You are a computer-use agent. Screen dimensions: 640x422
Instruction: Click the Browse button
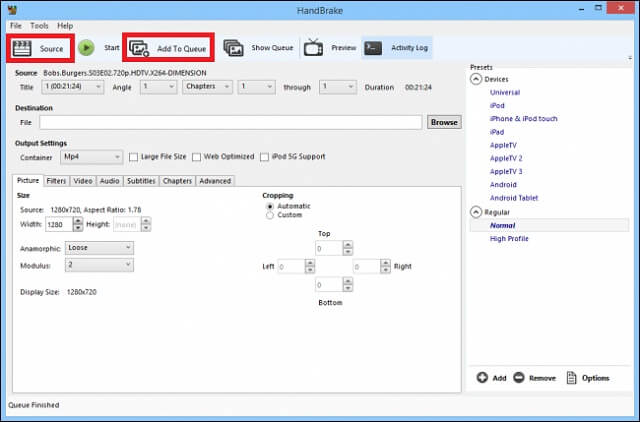click(x=444, y=122)
